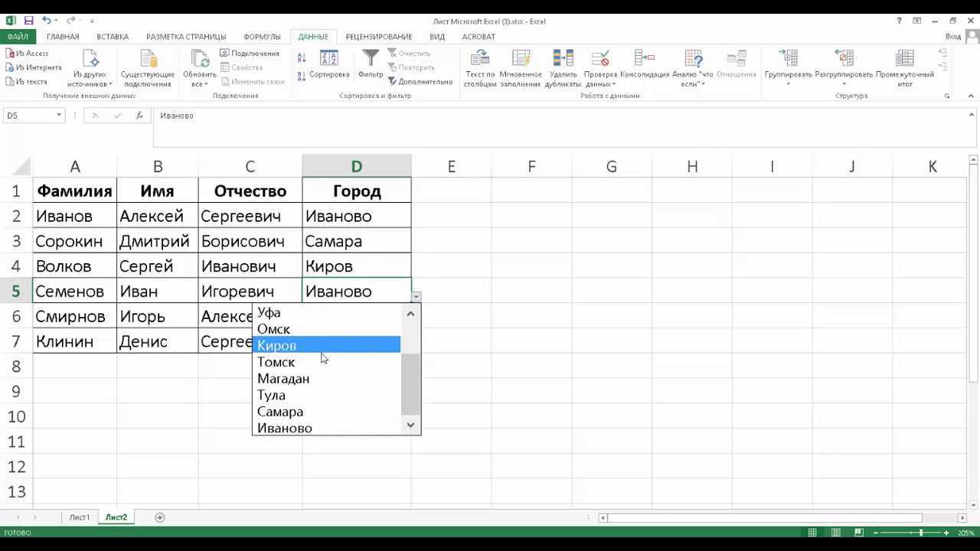Open Подключения in connections group
This screenshot has height=551, width=980.
(x=250, y=54)
